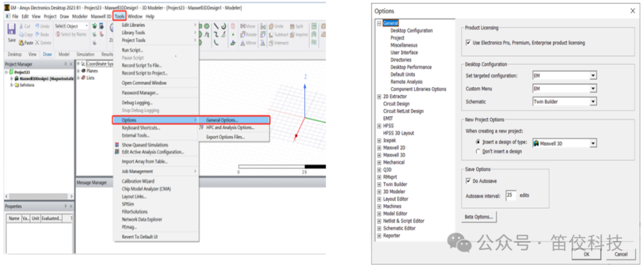Click the Cut scissors icon

[x=21, y=26]
